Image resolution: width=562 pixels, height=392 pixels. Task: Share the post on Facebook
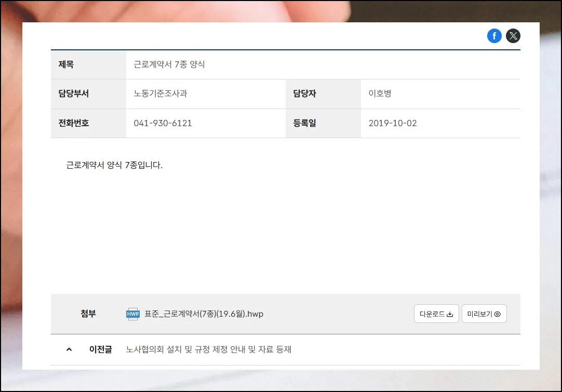coord(494,36)
